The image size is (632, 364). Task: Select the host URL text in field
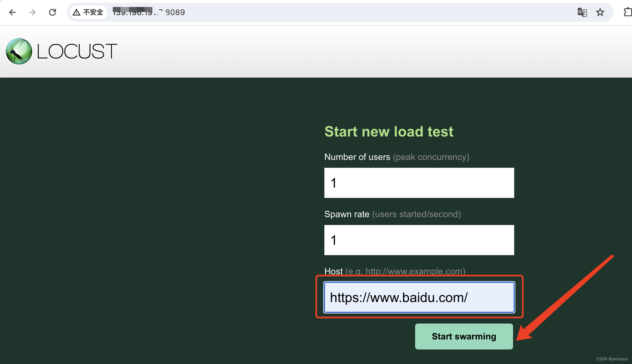419,297
